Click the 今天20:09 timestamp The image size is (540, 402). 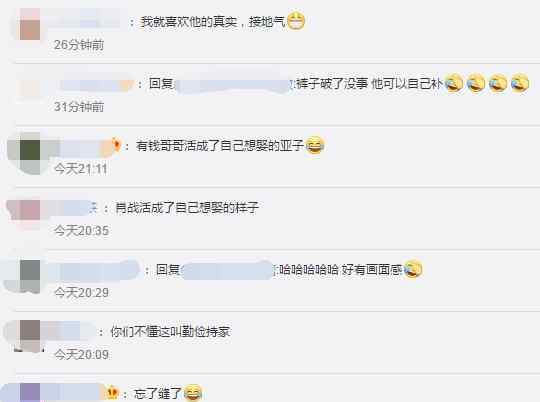click(x=82, y=354)
